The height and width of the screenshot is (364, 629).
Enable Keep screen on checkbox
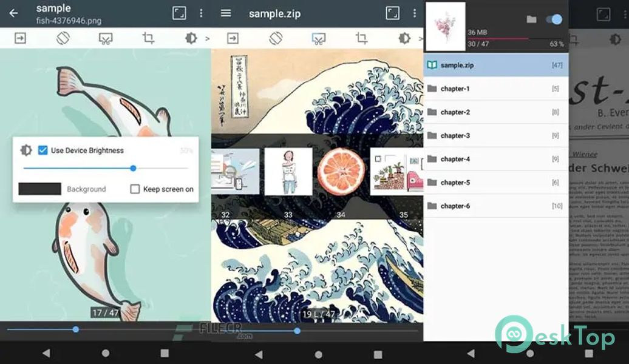[x=135, y=189]
